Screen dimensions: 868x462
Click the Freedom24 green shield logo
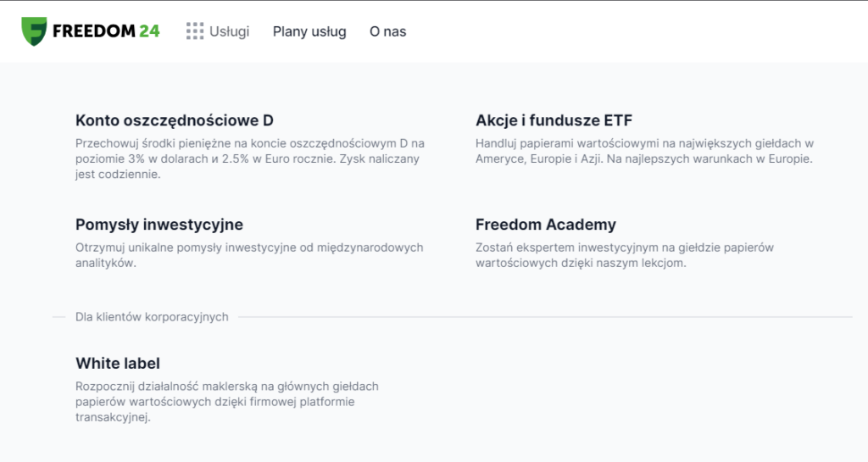coord(34,31)
